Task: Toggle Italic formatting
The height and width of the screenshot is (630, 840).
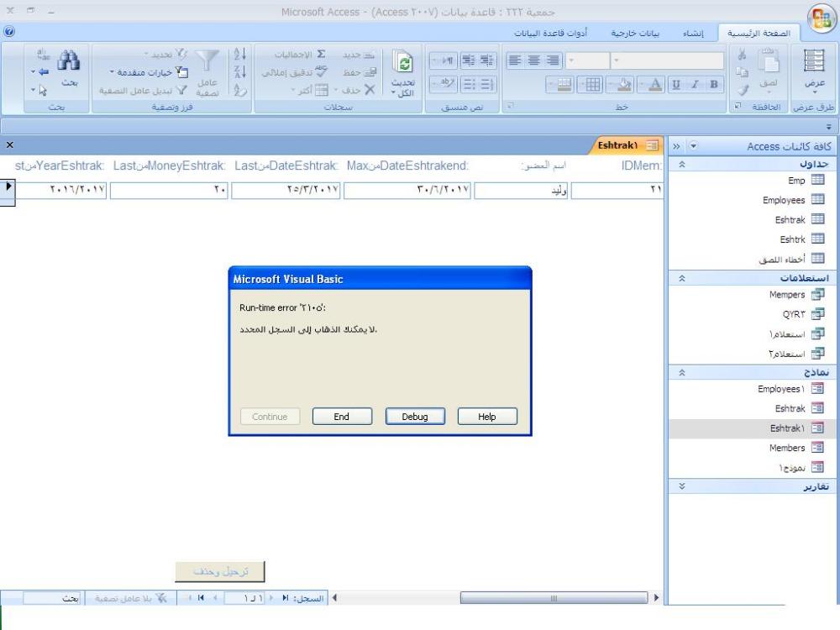Action: [x=695, y=84]
